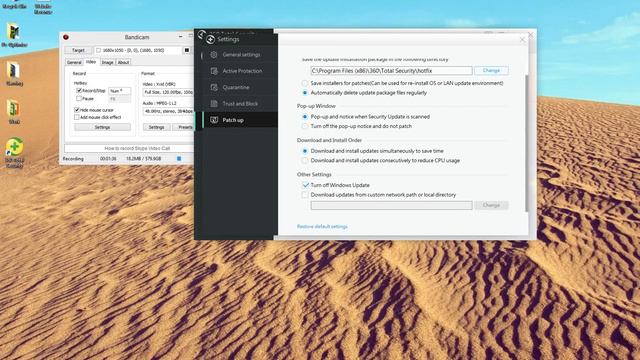
Task: Enable Download updates from custom network path
Action: point(305,195)
